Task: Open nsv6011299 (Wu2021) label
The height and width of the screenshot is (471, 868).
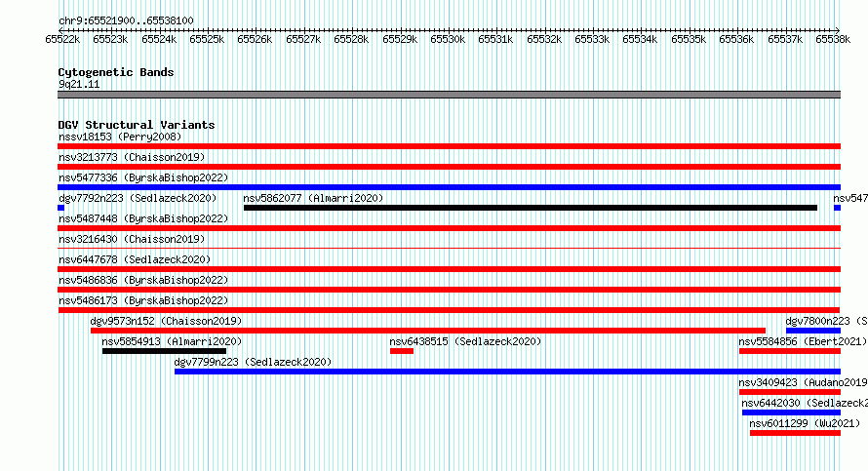Action: 805,423
